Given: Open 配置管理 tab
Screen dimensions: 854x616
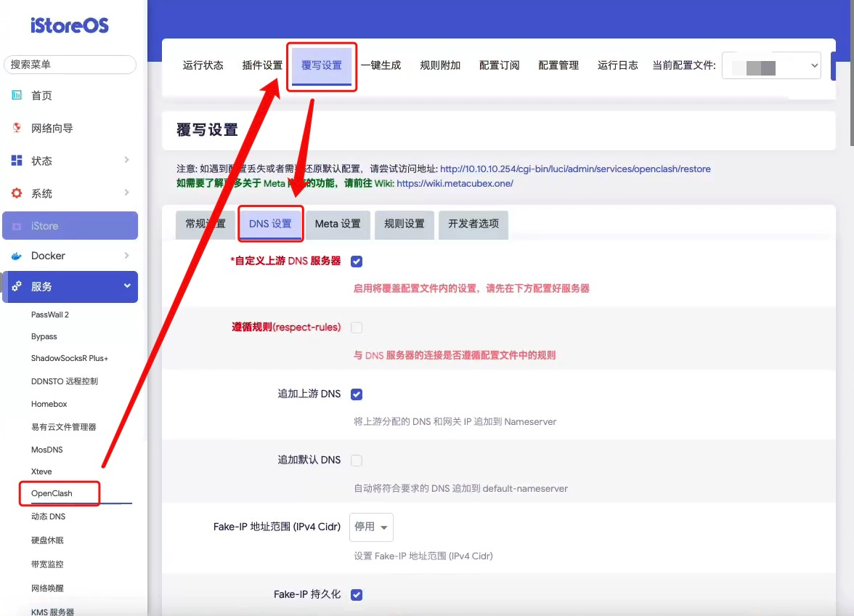Looking at the screenshot, I should [558, 65].
